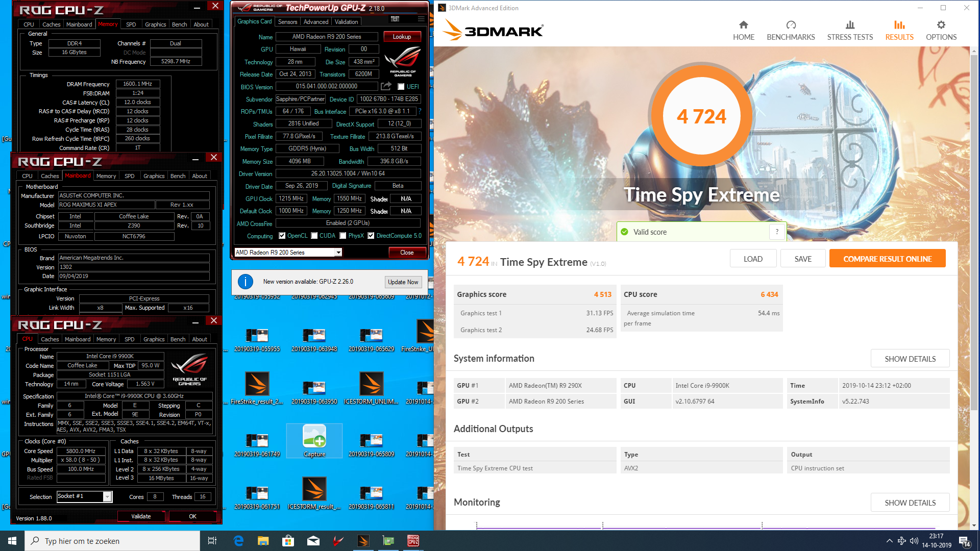Select the Core Speed 5800.0 MHz value

[81, 451]
